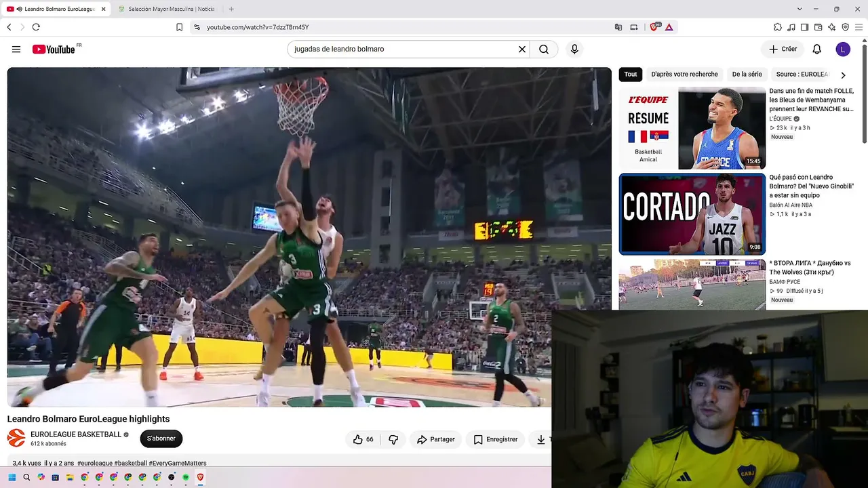The height and width of the screenshot is (488, 868).
Task: Open the CORTADO Bolmaro video thumbnail
Action: [x=692, y=214]
